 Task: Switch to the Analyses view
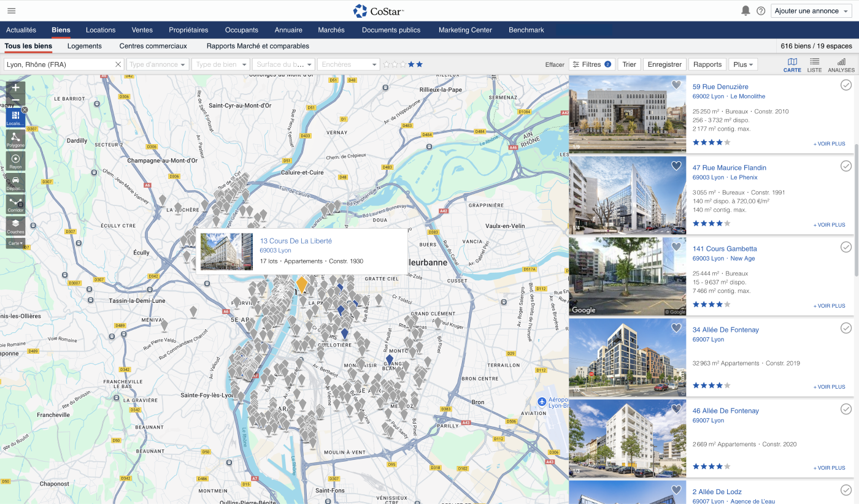841,64
